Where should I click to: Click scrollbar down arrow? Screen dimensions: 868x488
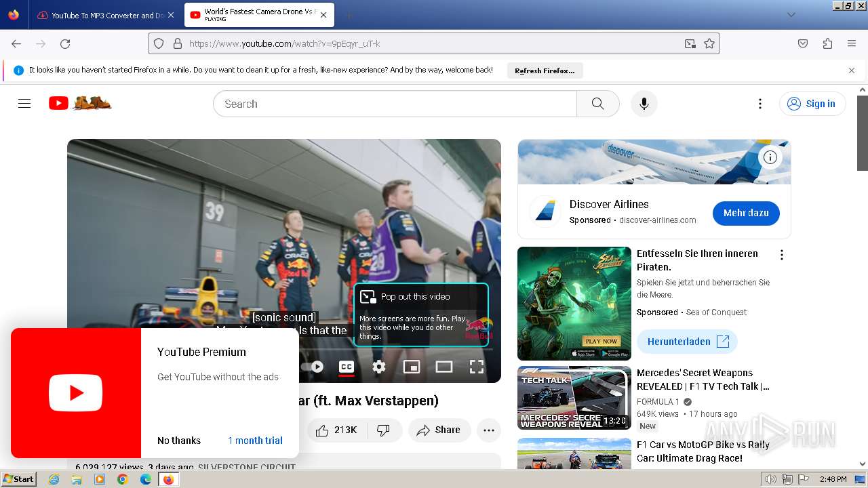pos(863,464)
